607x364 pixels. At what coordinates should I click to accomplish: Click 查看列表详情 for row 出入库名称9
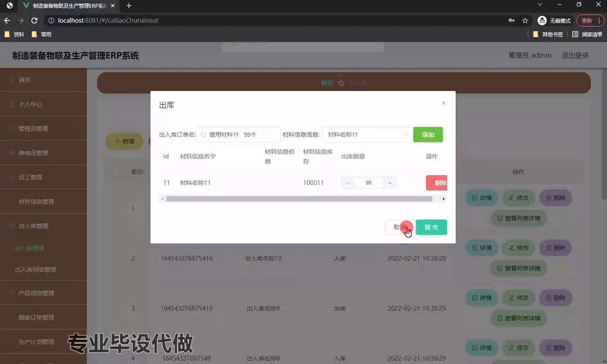pos(518,318)
